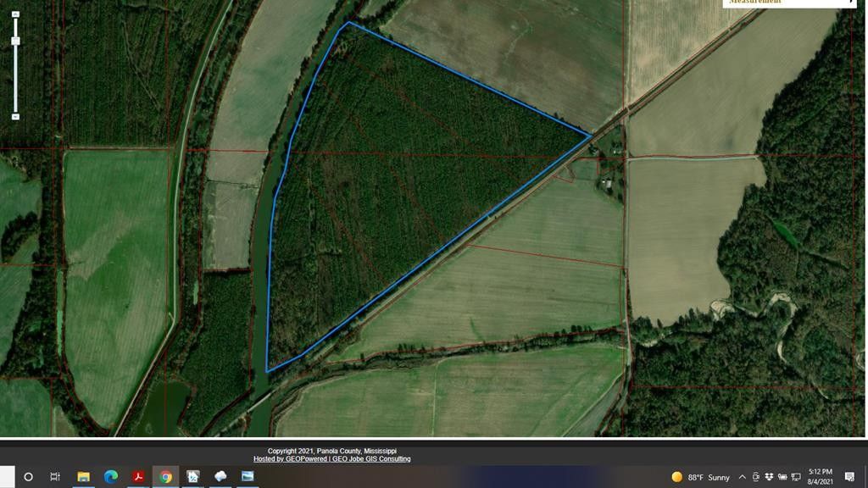The width and height of the screenshot is (868, 488).
Task: Click the map zoom slider handle
Action: (14, 40)
